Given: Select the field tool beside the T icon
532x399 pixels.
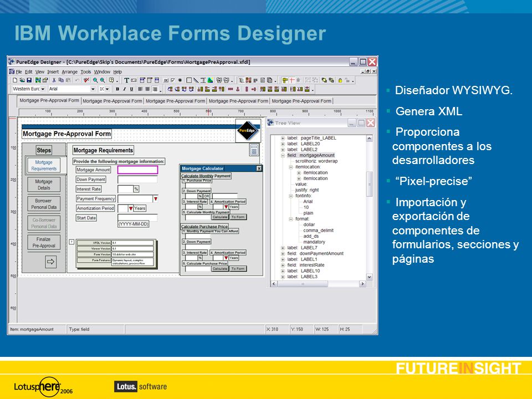Looking at the screenshot, I should (x=134, y=80).
